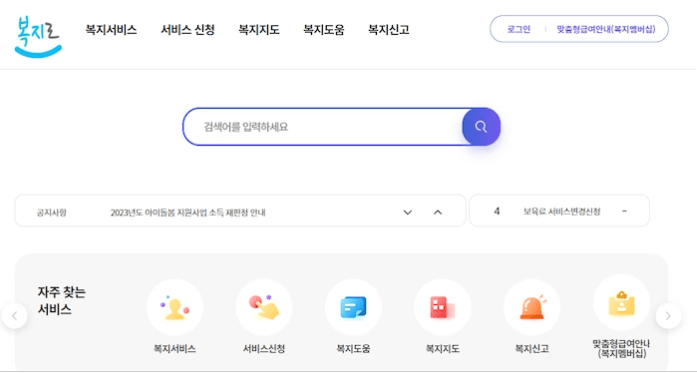Open 복지도움 top menu
The width and height of the screenshot is (697, 373).
coord(324,30)
